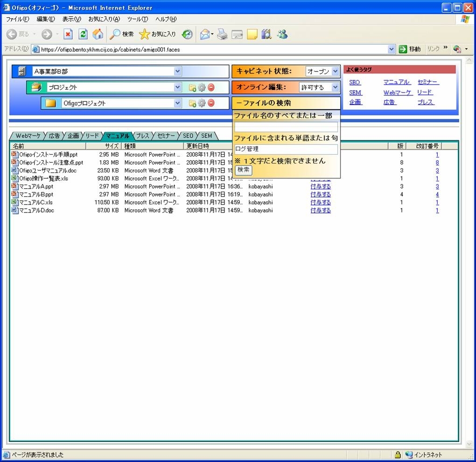The height and width of the screenshot is (462, 476).
Task: Click the IE Forward arrow button
Action: point(47,34)
